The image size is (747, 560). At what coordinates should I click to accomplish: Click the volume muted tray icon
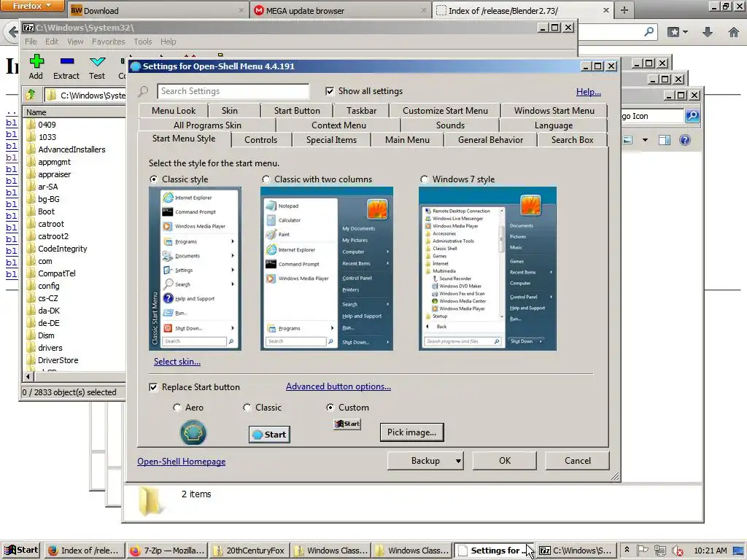coord(678,551)
